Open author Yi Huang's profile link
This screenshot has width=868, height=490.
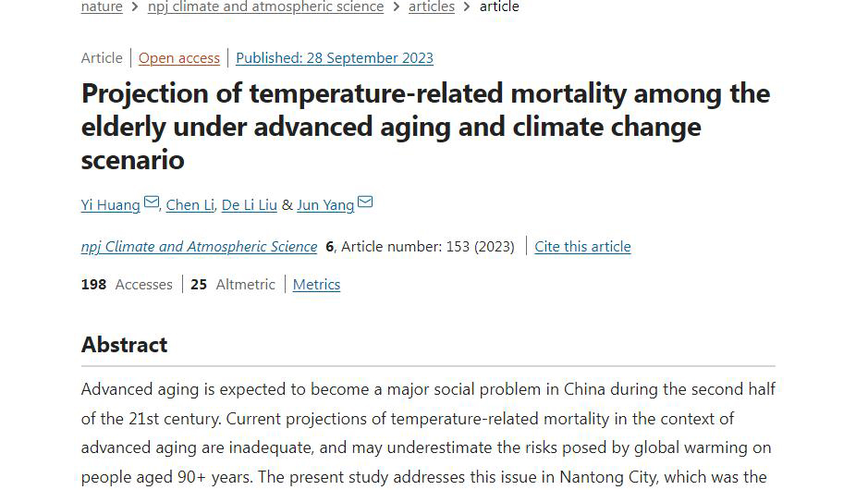(111, 205)
